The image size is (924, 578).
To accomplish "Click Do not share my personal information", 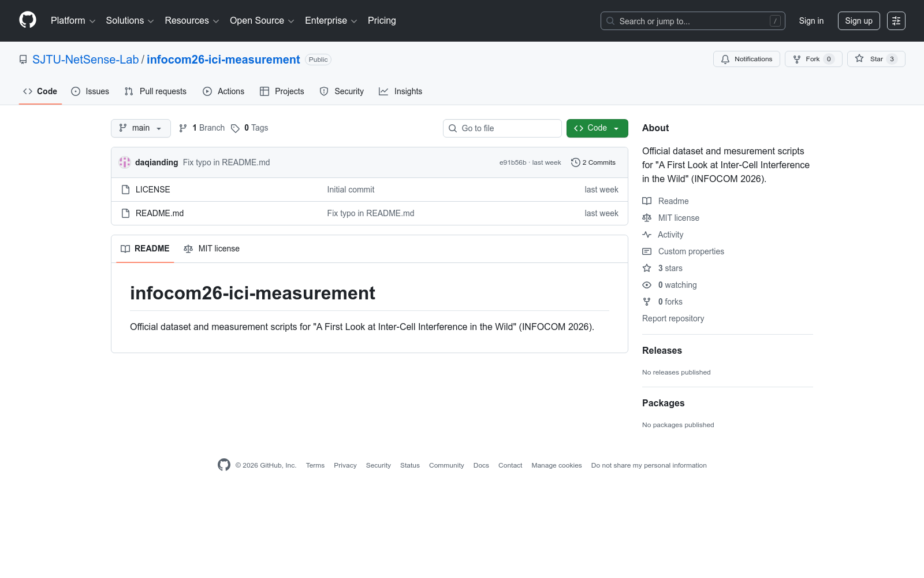I will (x=649, y=465).
